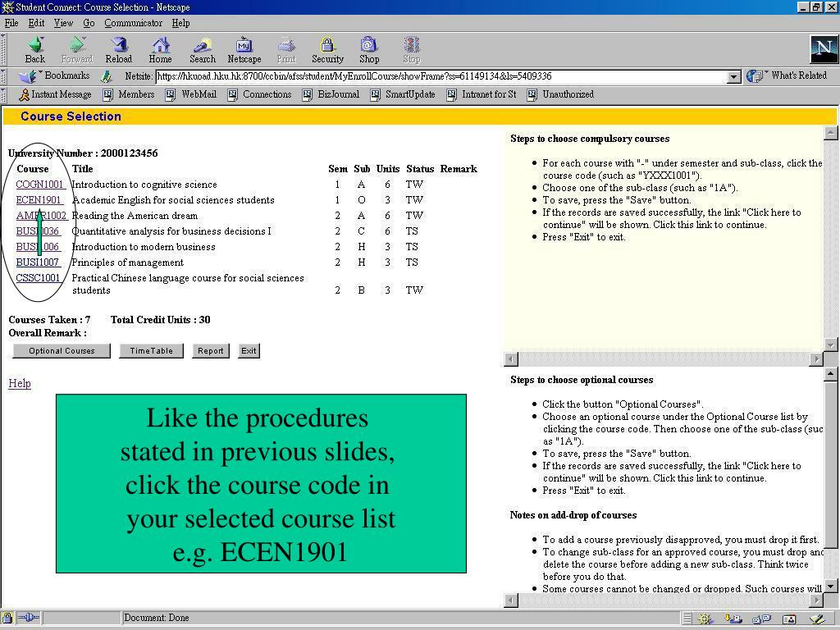This screenshot has height=630, width=840.
Task: Open the Intranet for St bookmark
Action: pyautogui.click(x=482, y=94)
